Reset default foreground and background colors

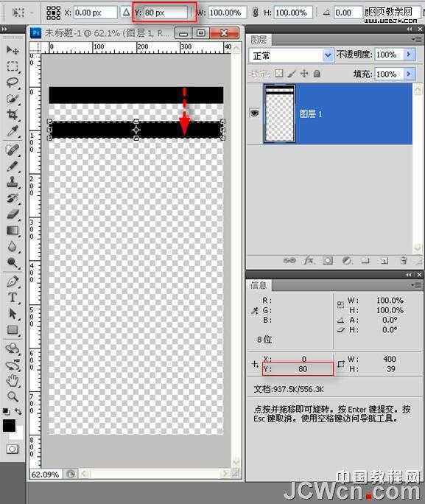(x=5, y=411)
